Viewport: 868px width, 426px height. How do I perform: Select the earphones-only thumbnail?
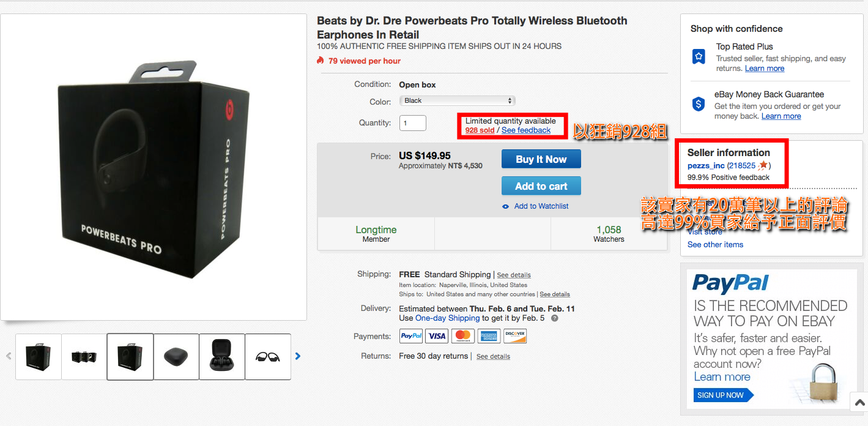[268, 357]
